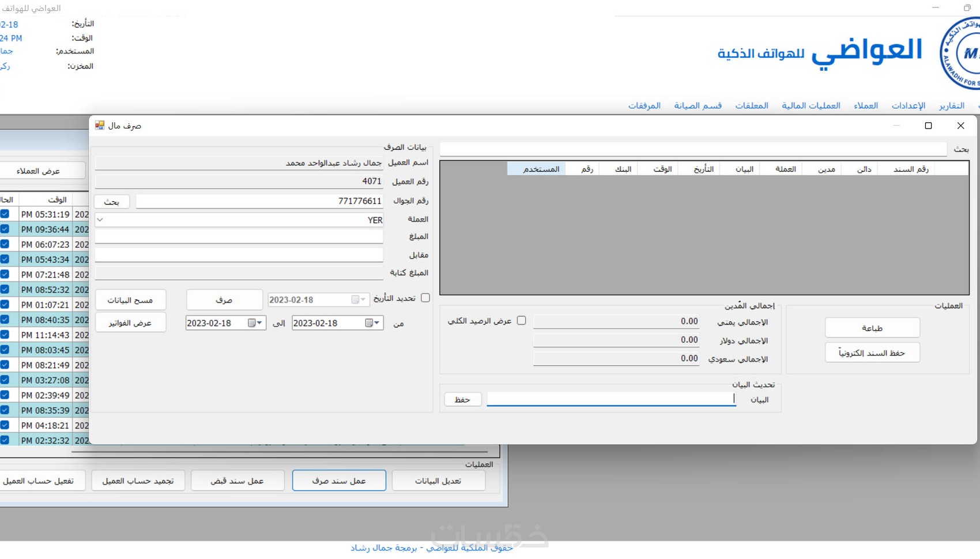Select the 03:27:08 PM time cell
The image size is (980, 559).
[46, 380]
